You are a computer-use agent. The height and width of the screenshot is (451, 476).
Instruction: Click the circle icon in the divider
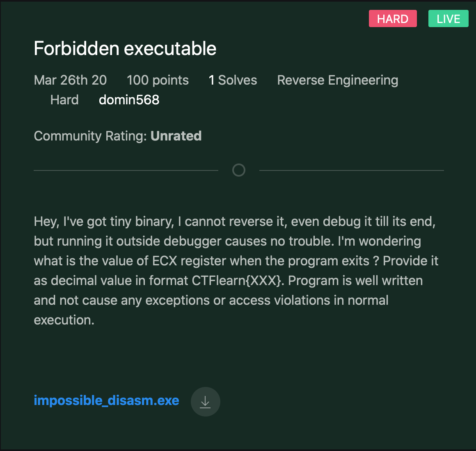click(238, 170)
